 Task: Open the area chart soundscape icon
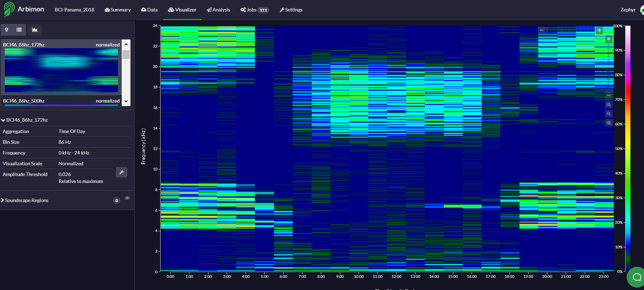[35, 30]
